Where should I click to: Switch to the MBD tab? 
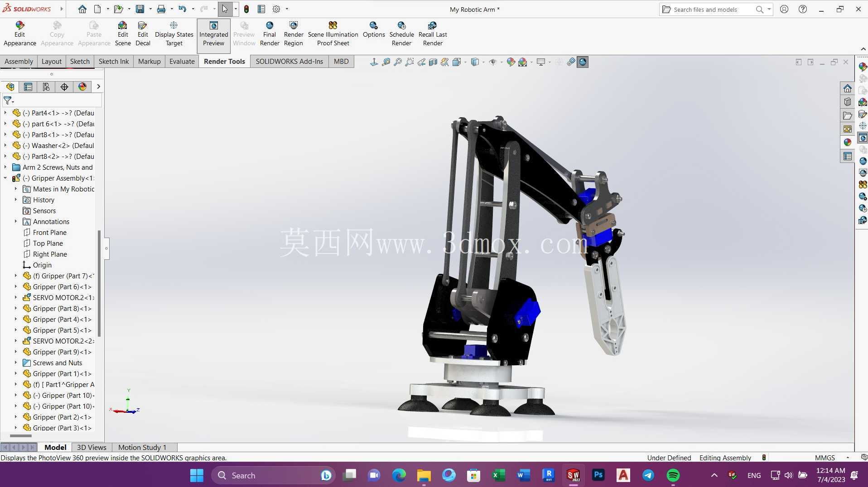coord(341,61)
